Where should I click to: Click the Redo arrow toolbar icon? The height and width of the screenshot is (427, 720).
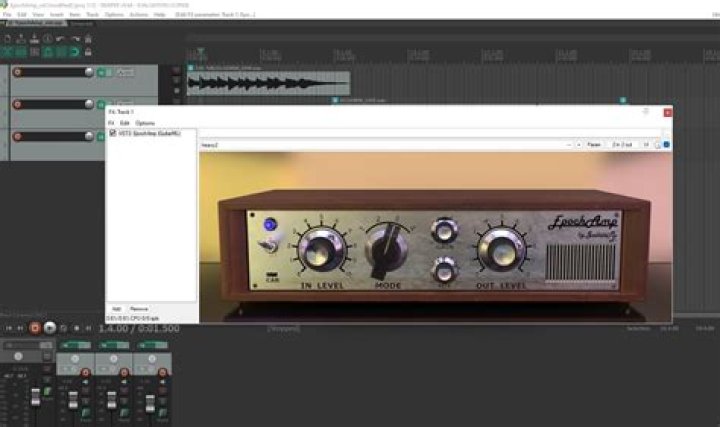(75, 39)
